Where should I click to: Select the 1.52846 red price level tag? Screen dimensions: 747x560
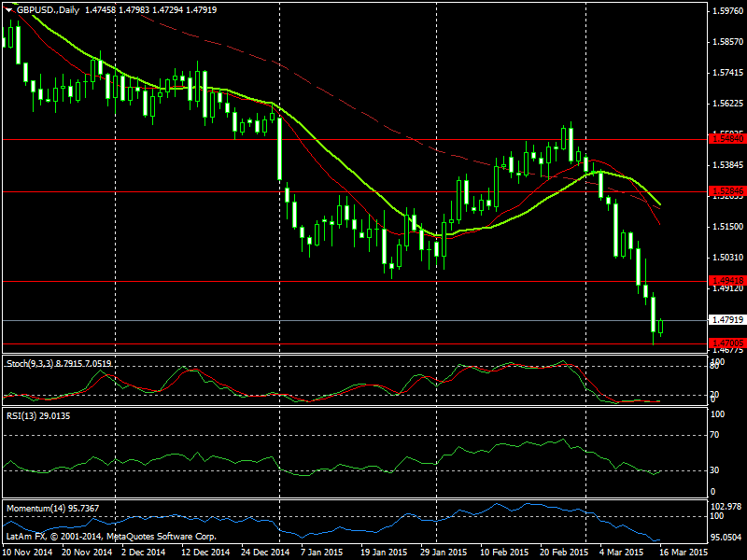726,191
